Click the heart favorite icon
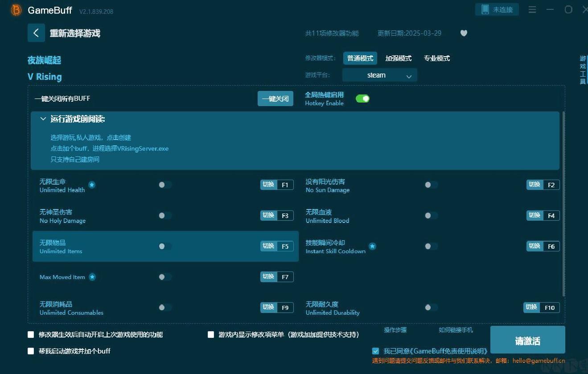The height and width of the screenshot is (374, 588). pyautogui.click(x=464, y=33)
